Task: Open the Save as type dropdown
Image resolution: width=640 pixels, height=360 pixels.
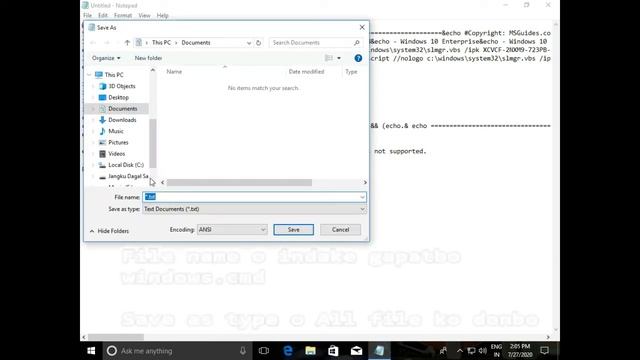Action: pos(254,209)
